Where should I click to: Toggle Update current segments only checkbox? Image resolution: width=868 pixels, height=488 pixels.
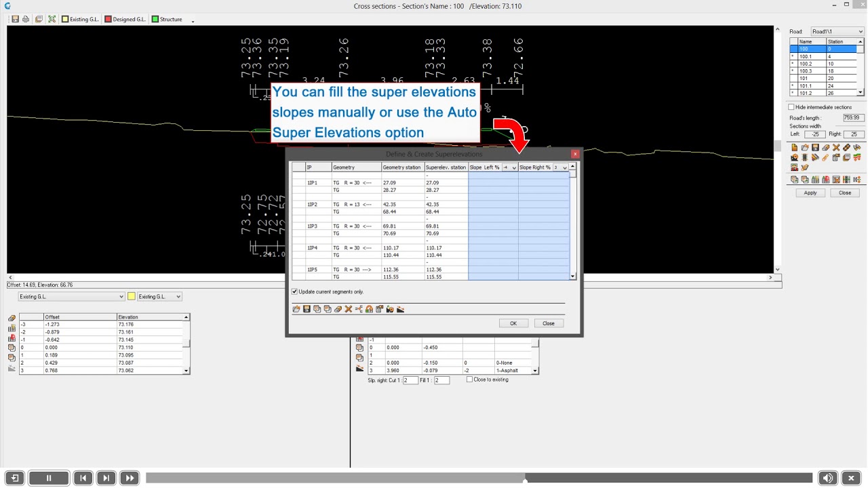[294, 291]
